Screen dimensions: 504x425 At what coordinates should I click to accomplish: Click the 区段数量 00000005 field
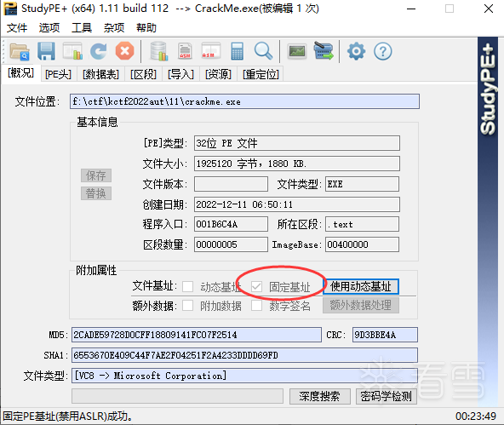[231, 244]
